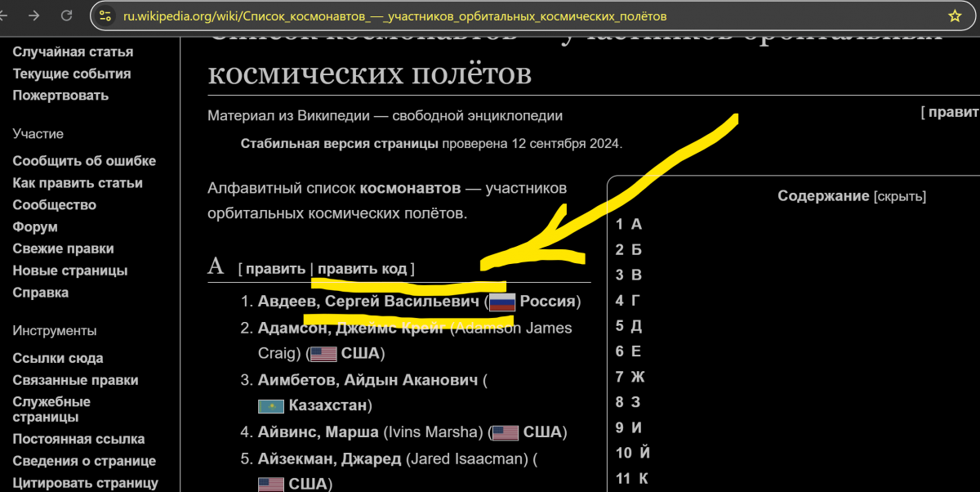980x492 pixels.
Task: Go forward with the browser forward arrow
Action: pyautogui.click(x=34, y=16)
